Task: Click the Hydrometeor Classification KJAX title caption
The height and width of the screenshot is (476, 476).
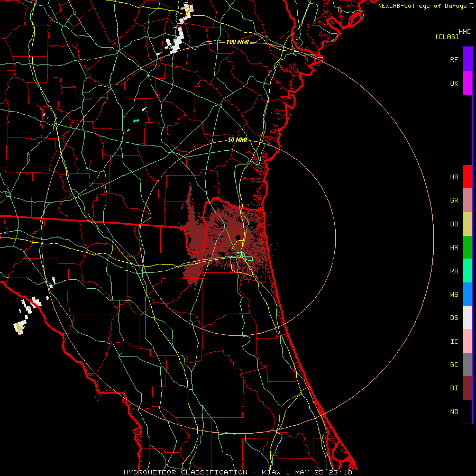Action: [x=238, y=472]
